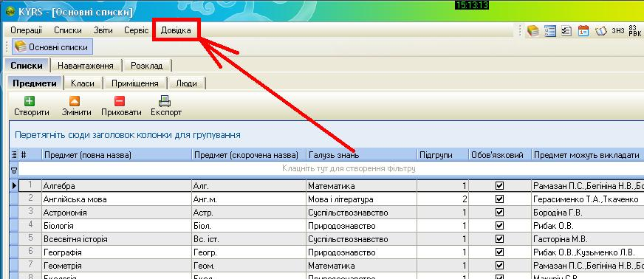Click the Галузь знань column header
The image size is (644, 279).
pyautogui.click(x=361, y=155)
